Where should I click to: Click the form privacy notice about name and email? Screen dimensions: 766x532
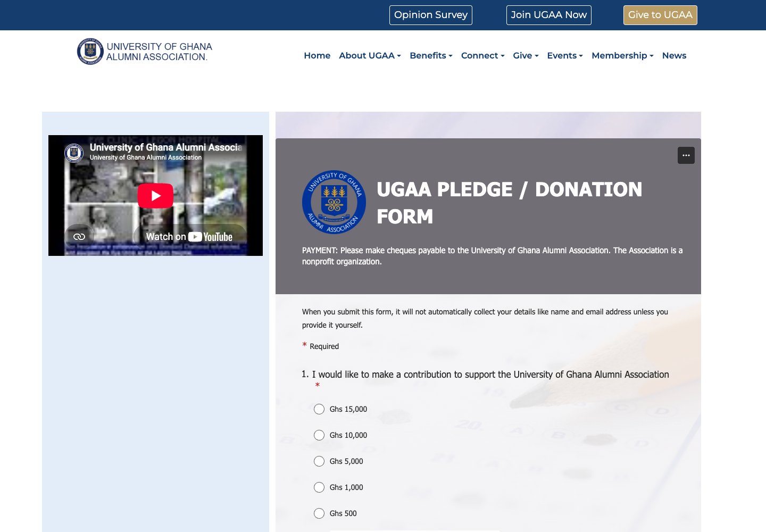tap(485, 318)
